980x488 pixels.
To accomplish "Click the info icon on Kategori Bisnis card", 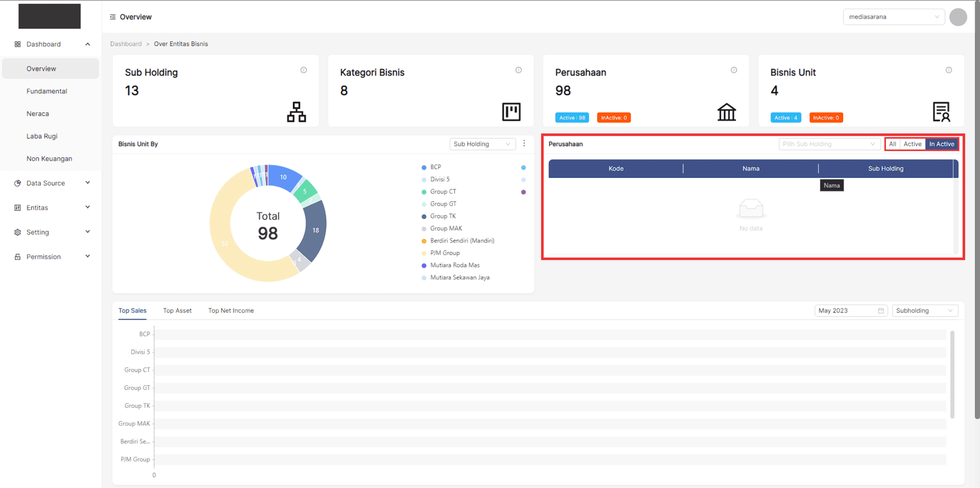I will click(x=518, y=70).
